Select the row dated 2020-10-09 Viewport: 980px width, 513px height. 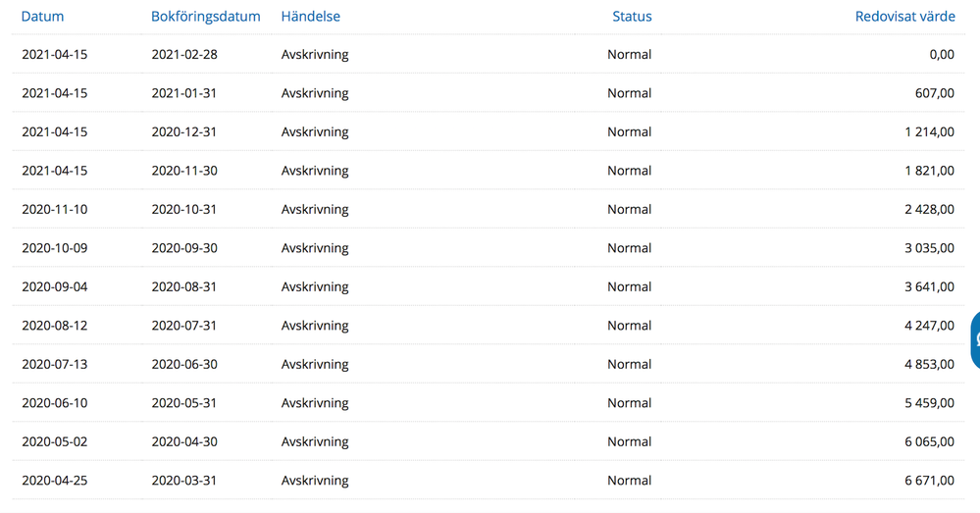pos(55,248)
